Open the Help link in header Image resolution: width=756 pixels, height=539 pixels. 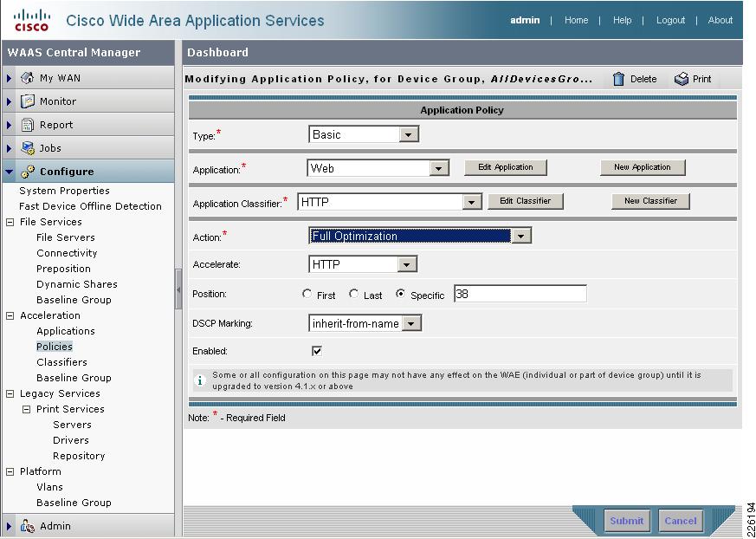click(x=622, y=20)
